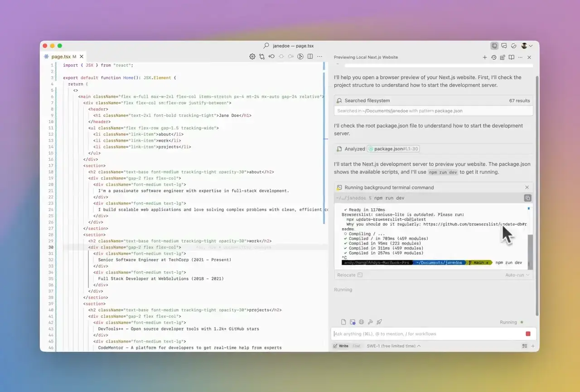Enable web search with the globe icon
The width and height of the screenshot is (580, 392).
361,321
